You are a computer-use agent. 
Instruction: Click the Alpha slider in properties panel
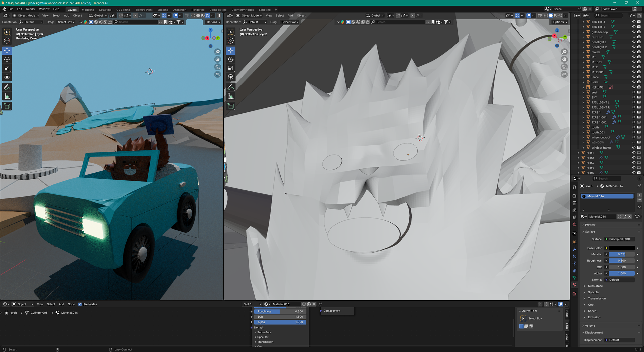coord(622,273)
